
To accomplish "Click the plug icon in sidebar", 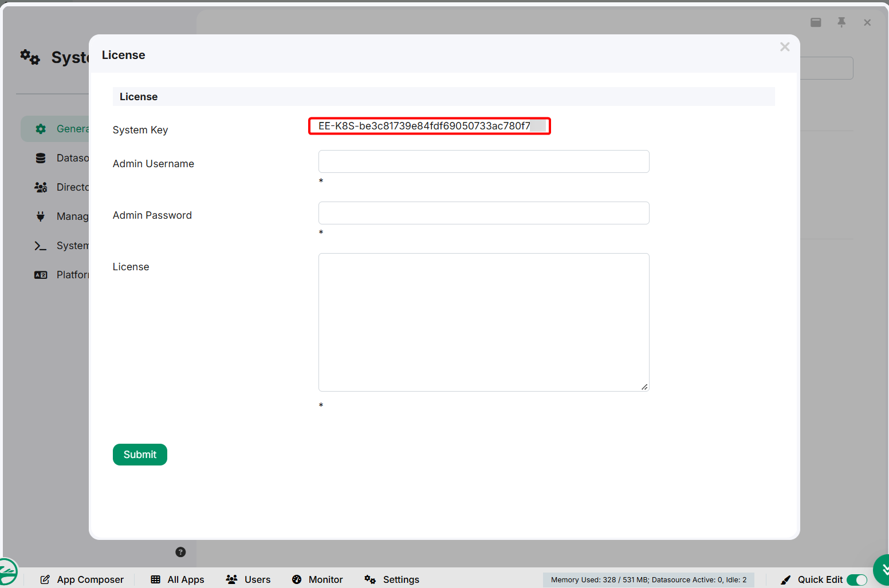I will point(41,216).
